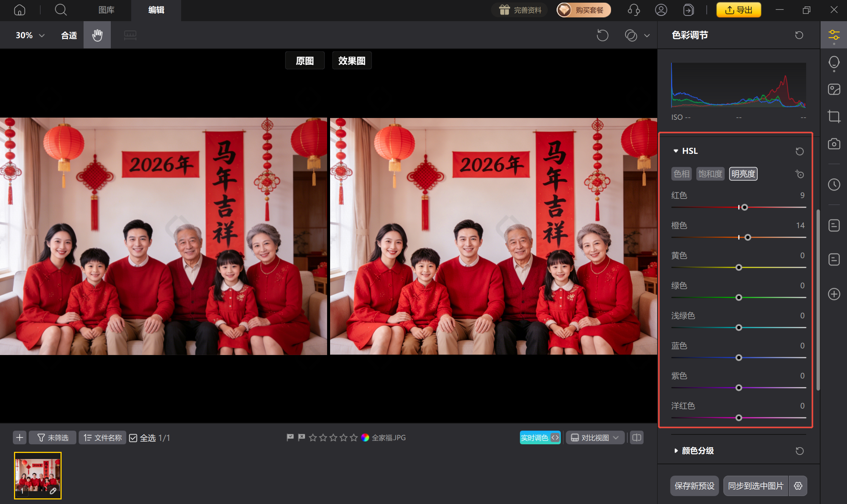This screenshot has height=504, width=847.
Task: Open the split-view compare icon near 对比视图
Action: point(636,437)
